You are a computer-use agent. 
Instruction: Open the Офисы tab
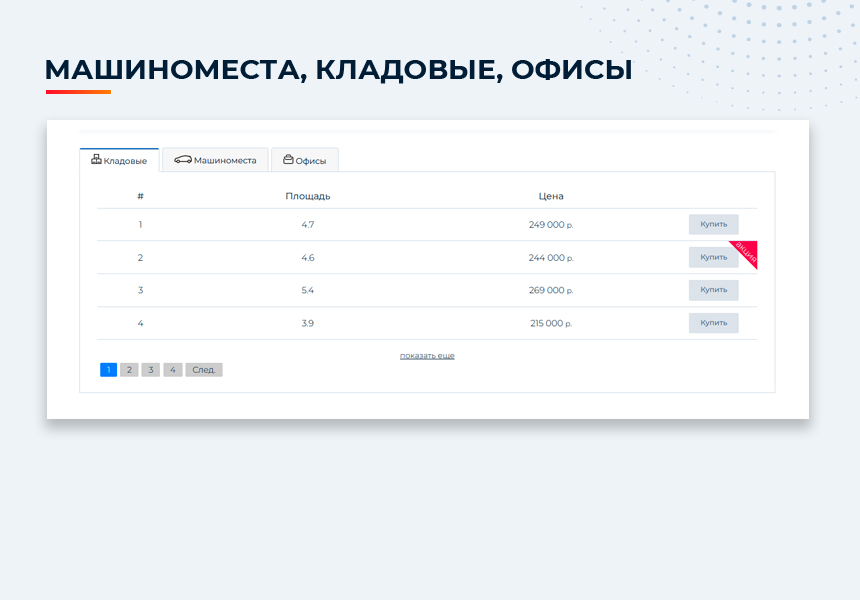[305, 158]
